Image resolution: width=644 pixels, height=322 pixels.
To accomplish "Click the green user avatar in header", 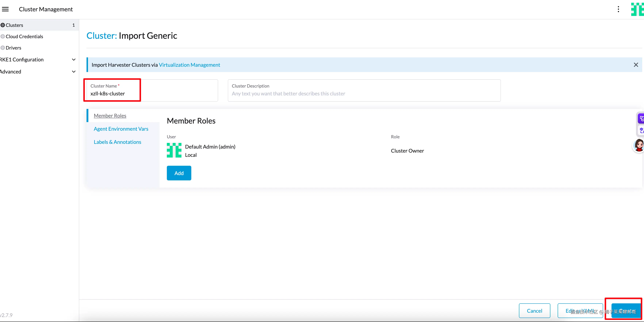I will (637, 9).
